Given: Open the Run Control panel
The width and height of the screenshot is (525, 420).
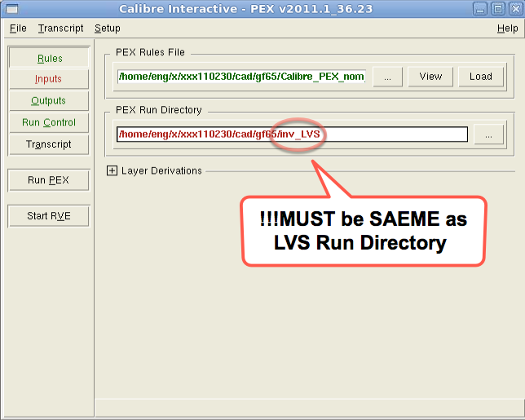Looking at the screenshot, I should pyautogui.click(x=49, y=122).
